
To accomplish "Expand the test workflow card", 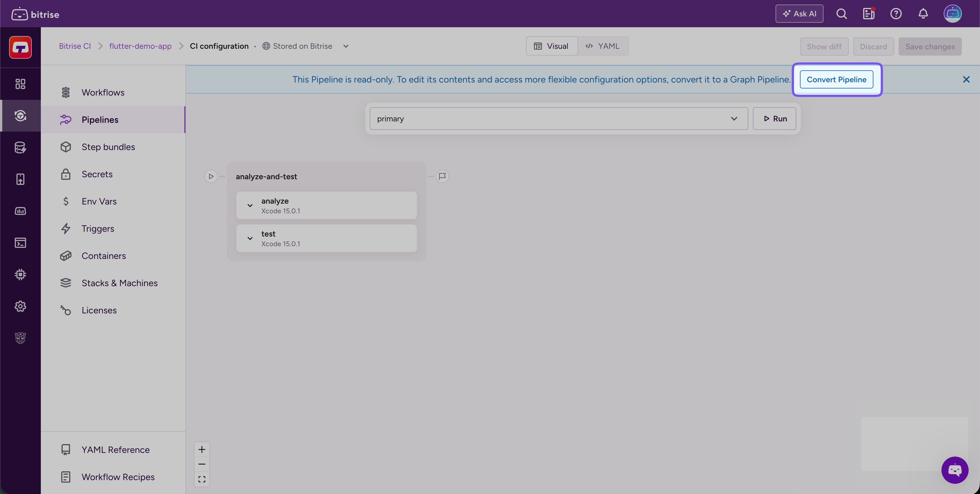I will (250, 238).
